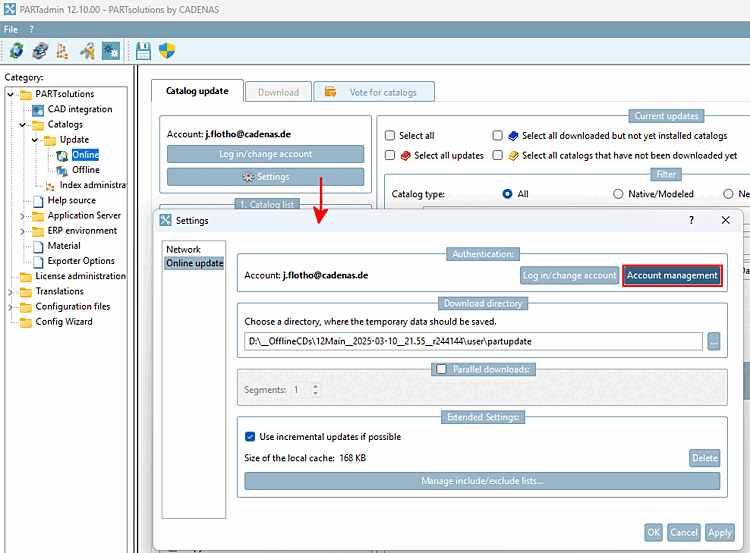Click the gear icon on Settings button
The width and height of the screenshot is (750, 553).
pos(248,177)
